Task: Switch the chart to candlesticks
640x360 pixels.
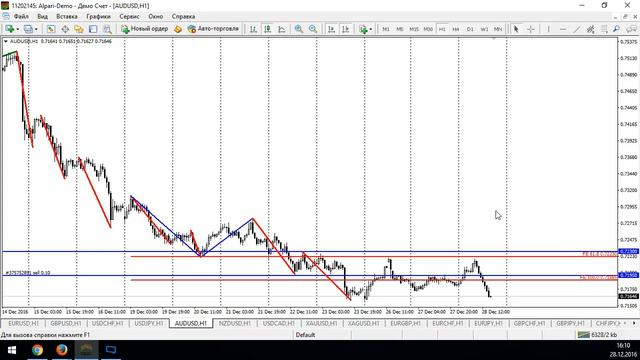Action: coord(267,29)
